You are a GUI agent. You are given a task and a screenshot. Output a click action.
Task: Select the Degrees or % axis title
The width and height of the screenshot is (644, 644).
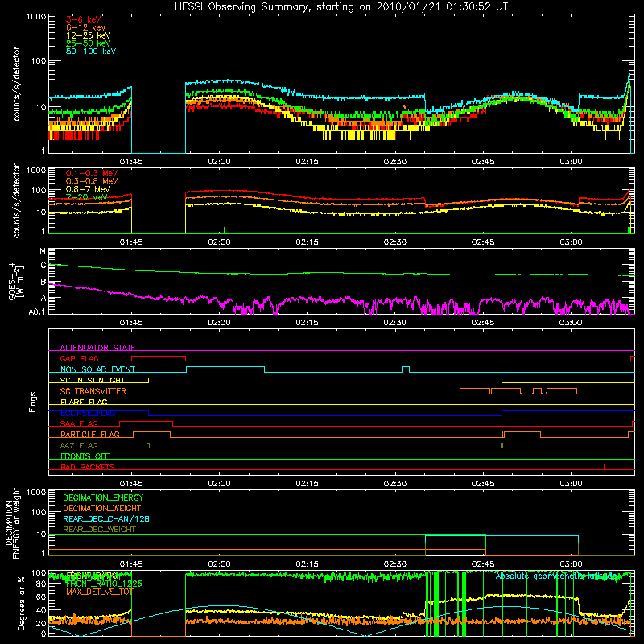(21, 603)
